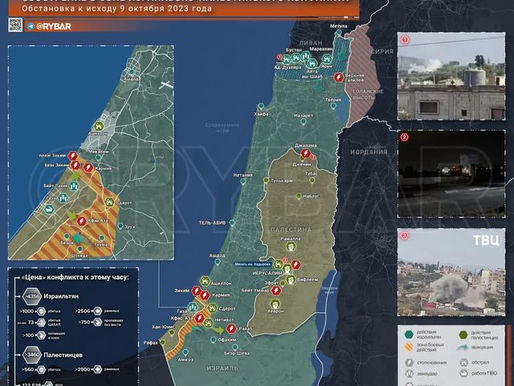Open the dark night-scene photo thumbnail
Image resolution: width=514 pixels, height=386 pixels.
[x=451, y=174]
